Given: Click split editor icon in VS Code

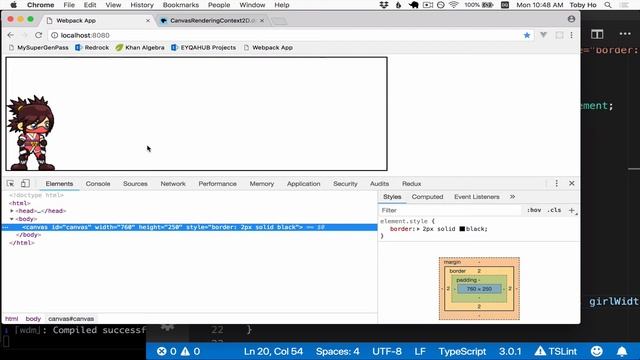Looking at the screenshot, I should click(597, 34).
